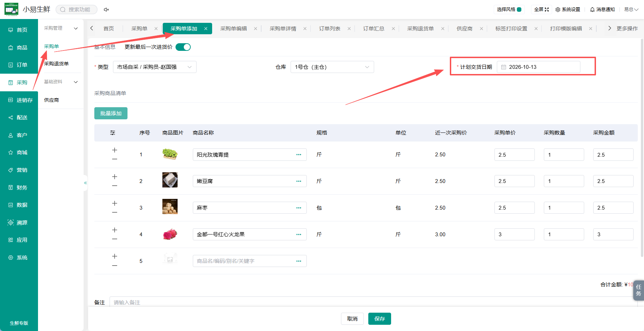Remove the 嫩豆腐 row with minus
This screenshot has height=331, width=644.
115,186
